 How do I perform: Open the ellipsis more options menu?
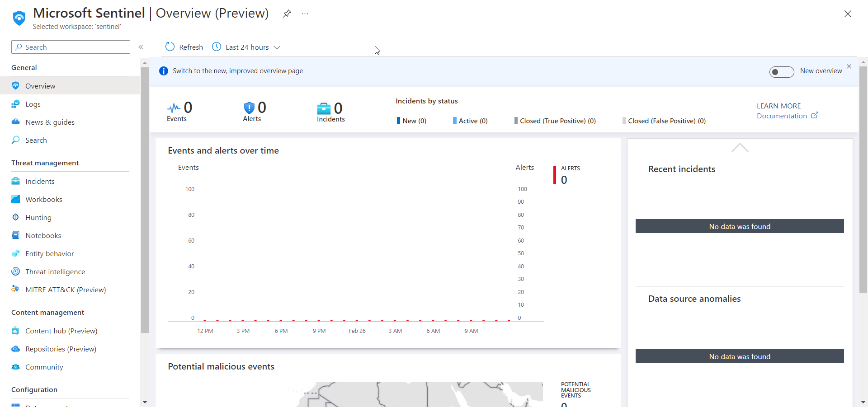point(305,14)
